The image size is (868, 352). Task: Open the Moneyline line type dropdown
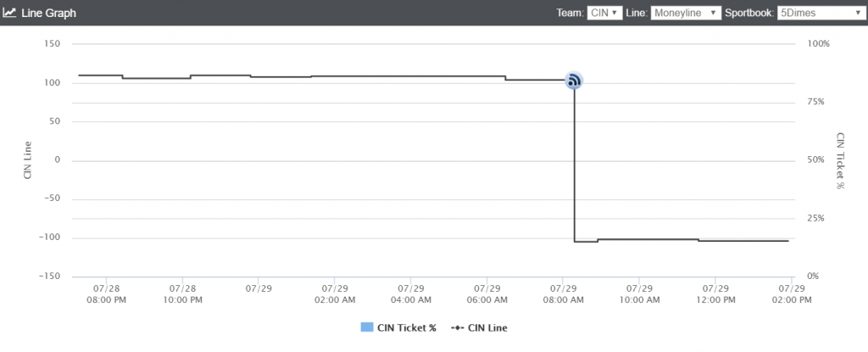[686, 13]
